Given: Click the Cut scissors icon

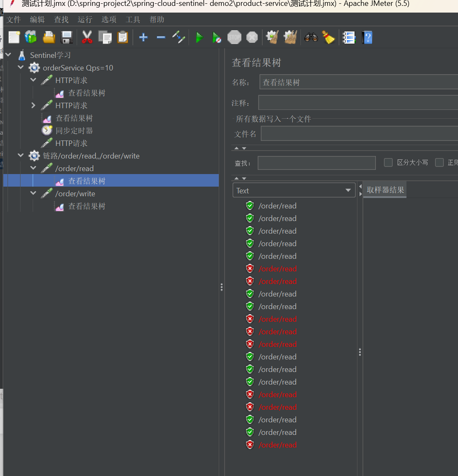Looking at the screenshot, I should coord(87,38).
